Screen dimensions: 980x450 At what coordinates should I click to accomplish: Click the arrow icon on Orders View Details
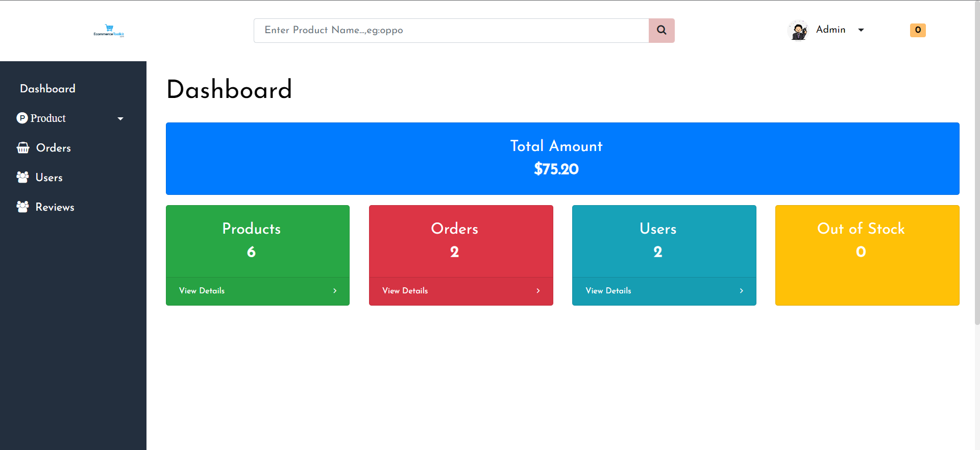coord(537,291)
